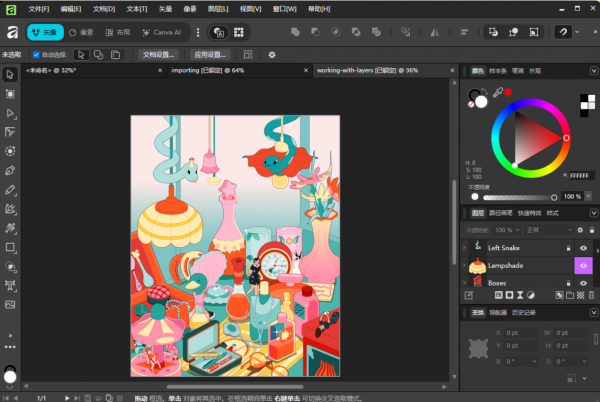Click the Subtract boolean operation icon
This screenshot has width=600, height=402.
pos(315,32)
